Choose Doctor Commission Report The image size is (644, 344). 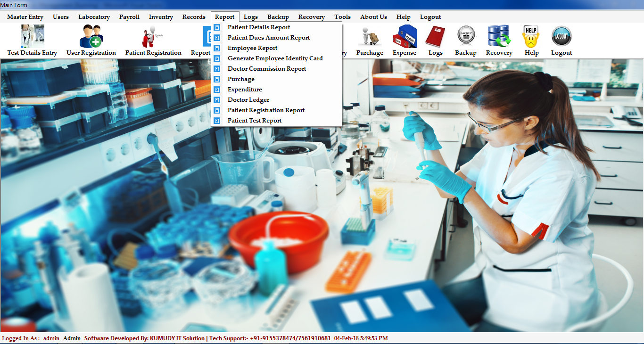click(267, 69)
